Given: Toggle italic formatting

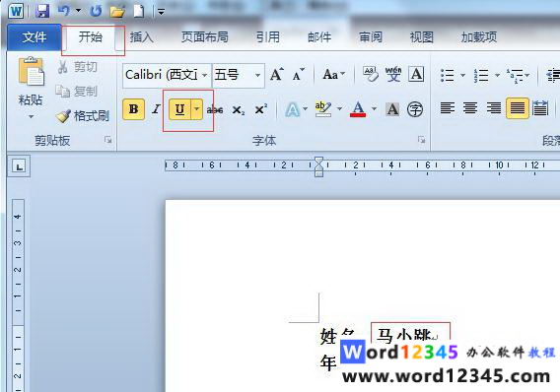Looking at the screenshot, I should click(156, 109).
